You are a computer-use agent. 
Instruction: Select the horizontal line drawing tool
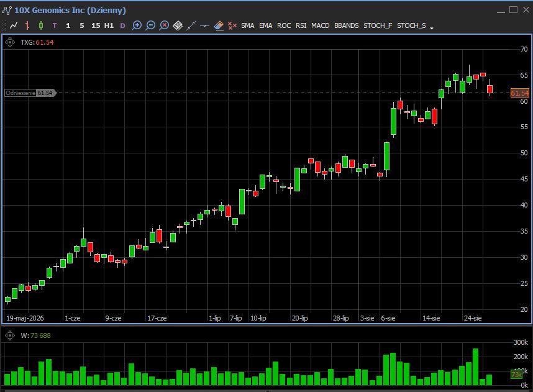point(204,25)
